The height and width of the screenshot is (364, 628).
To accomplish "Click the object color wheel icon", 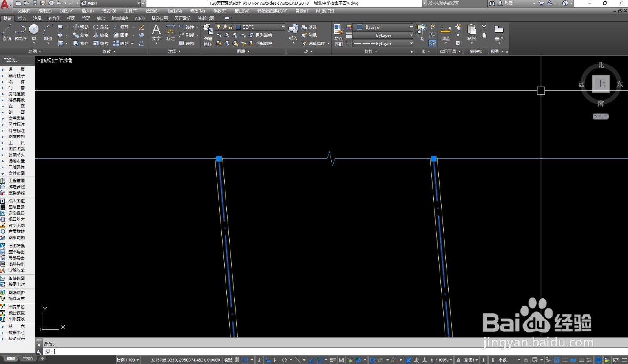I will pyautogui.click(x=349, y=27).
